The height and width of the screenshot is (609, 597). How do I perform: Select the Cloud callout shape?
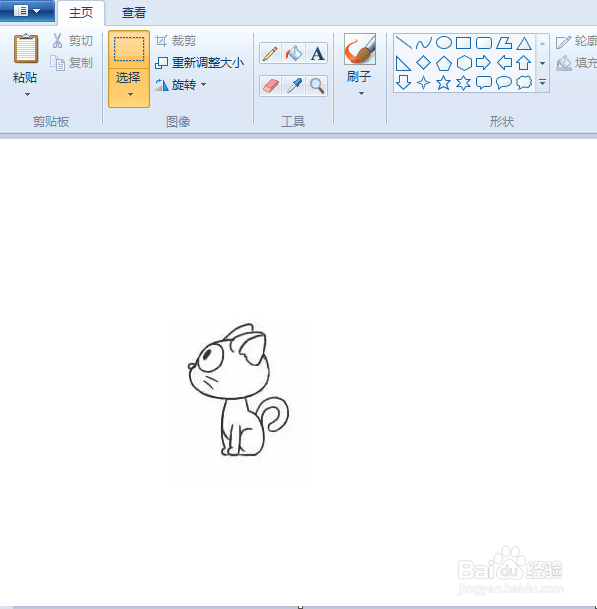click(x=524, y=83)
